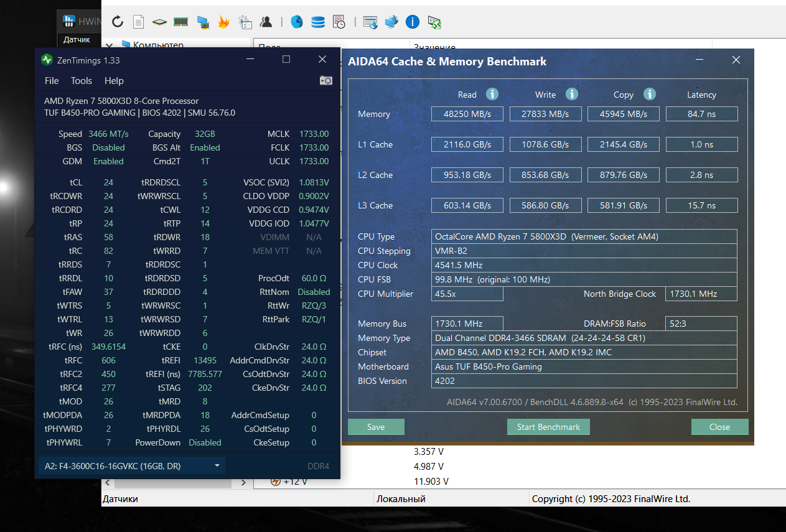The image size is (786, 532).
Task: Click the blue pie chart disk icon
Action: coord(297,22)
